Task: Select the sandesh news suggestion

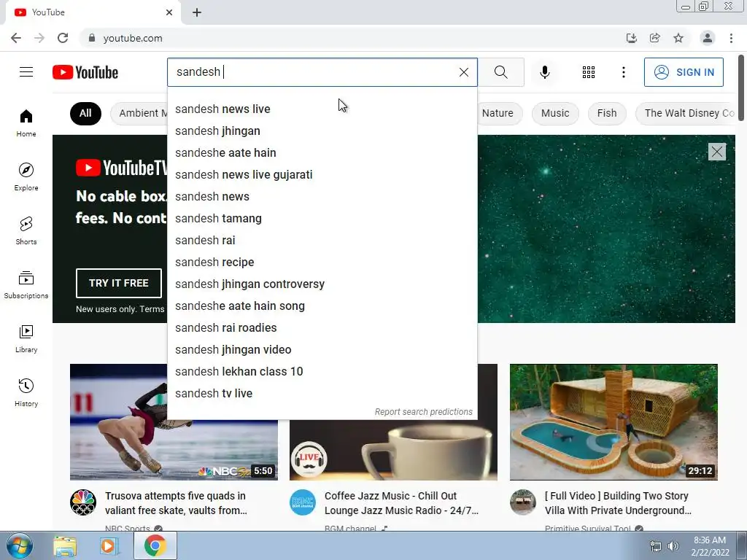Action: [322, 197]
